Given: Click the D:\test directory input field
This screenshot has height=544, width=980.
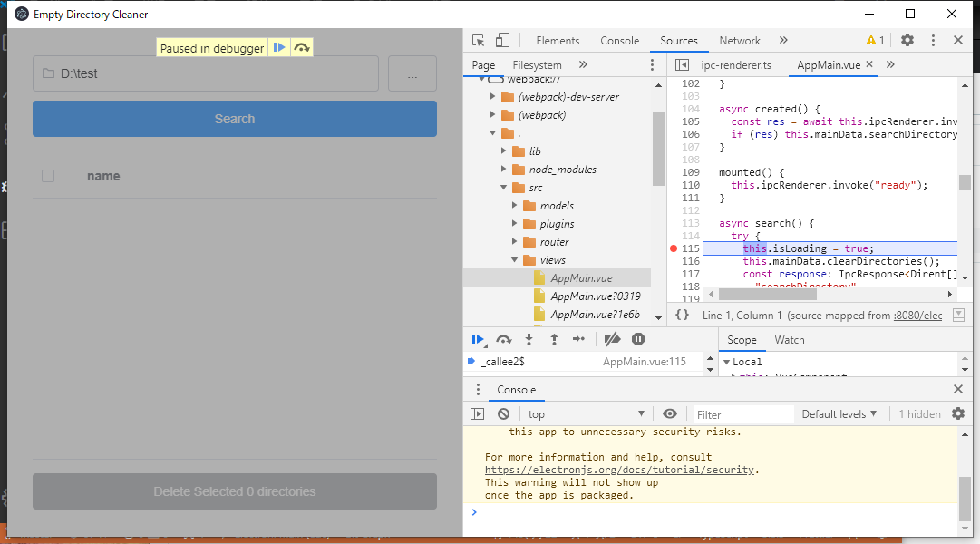Looking at the screenshot, I should [x=206, y=73].
